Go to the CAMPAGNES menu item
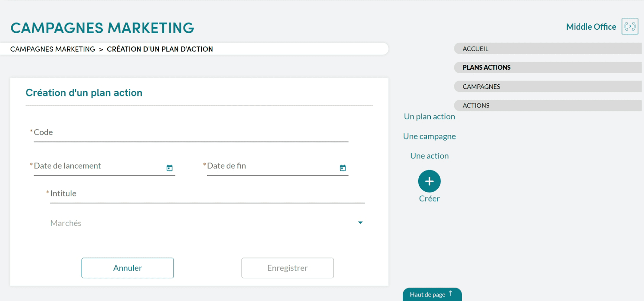This screenshot has height=301, width=644. [481, 87]
